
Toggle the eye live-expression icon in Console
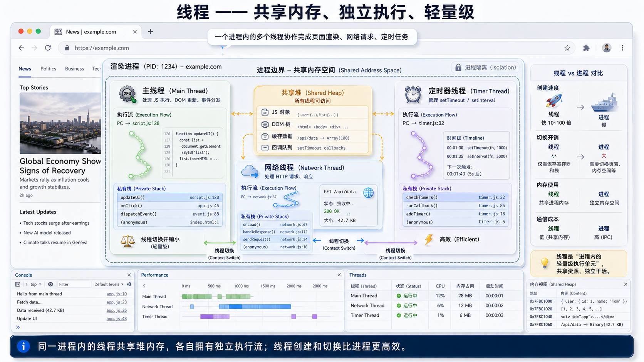pos(50,284)
